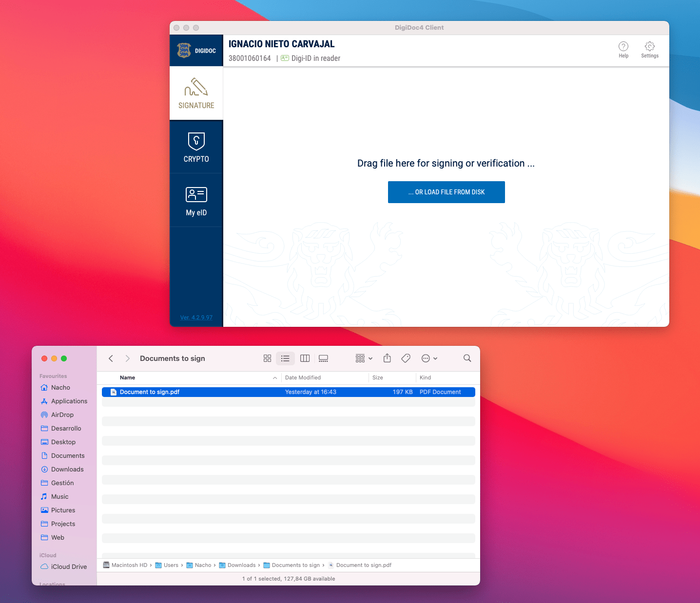The image size is (700, 603).
Task: Switch Finder to gallery view
Action: (323, 358)
